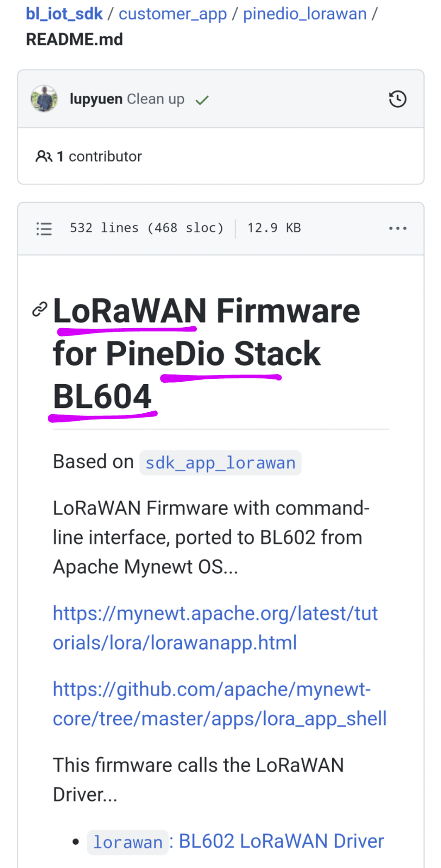Open the customer_app folder breadcrumb
Viewport: 441px width, 868px height.
(x=173, y=14)
